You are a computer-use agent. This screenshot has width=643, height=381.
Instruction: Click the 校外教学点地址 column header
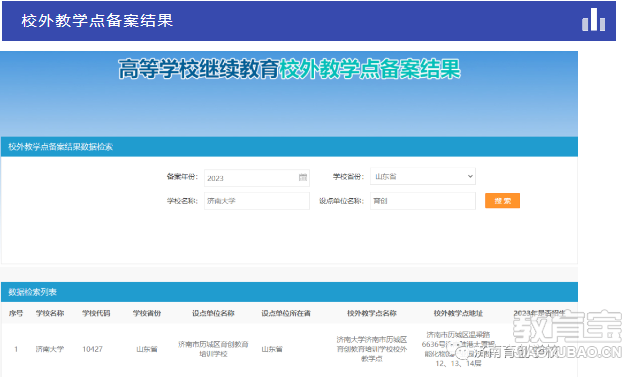(x=458, y=313)
